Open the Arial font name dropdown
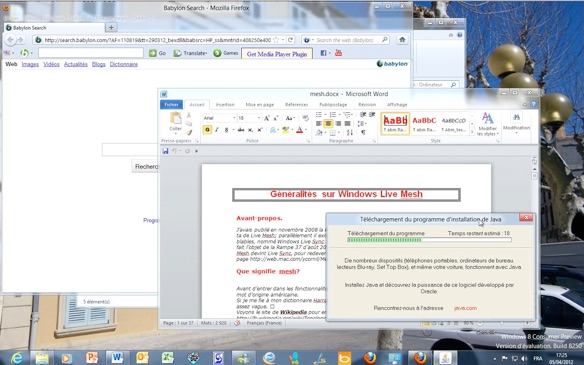This screenshot has height=365, width=584. [234, 118]
